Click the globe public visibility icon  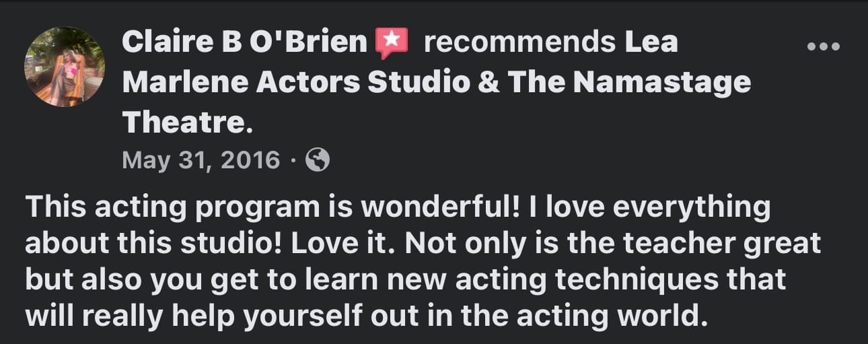318,160
